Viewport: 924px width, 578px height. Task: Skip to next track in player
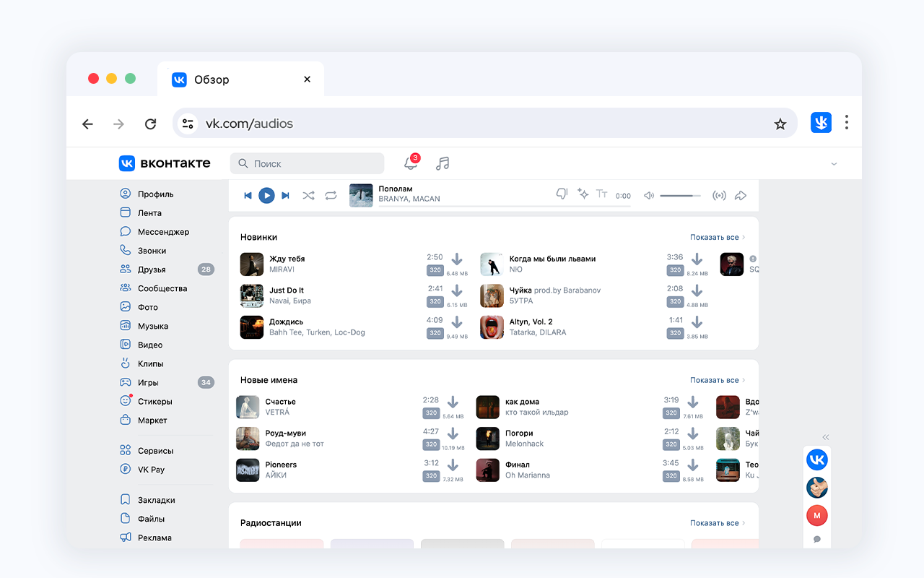tap(285, 195)
